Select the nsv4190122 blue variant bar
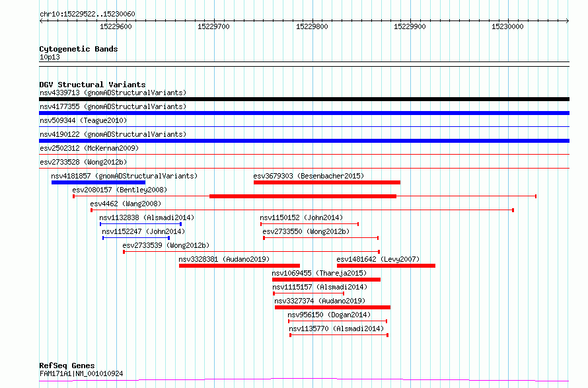The image size is (588, 388). pyautogui.click(x=304, y=141)
